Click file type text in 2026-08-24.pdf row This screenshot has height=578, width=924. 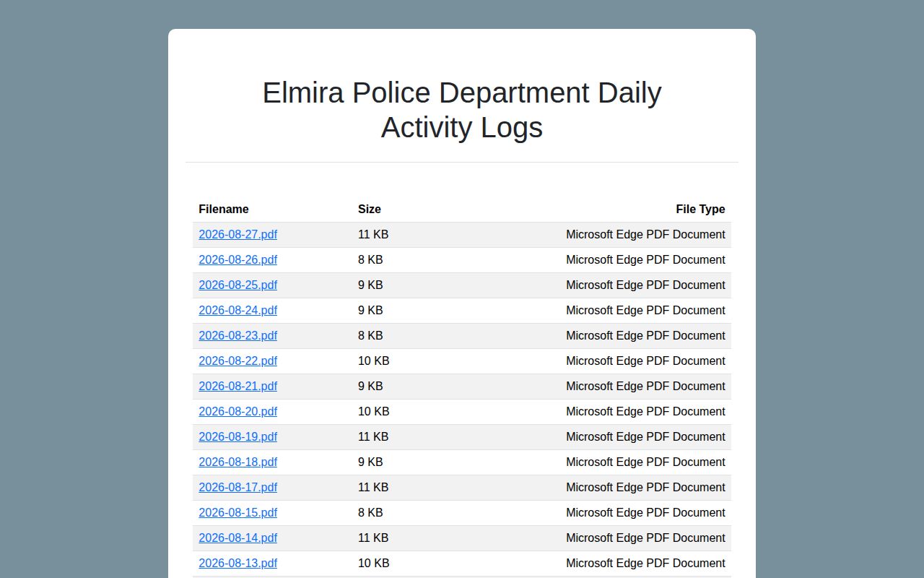[x=645, y=311]
